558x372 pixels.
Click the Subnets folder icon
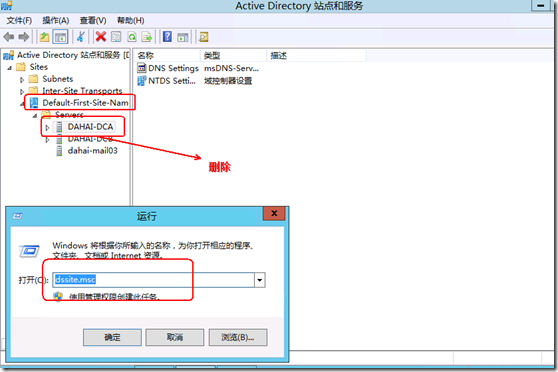(33, 79)
